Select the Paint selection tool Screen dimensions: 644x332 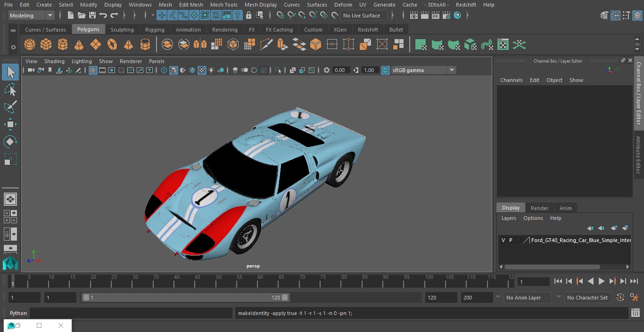click(x=10, y=107)
